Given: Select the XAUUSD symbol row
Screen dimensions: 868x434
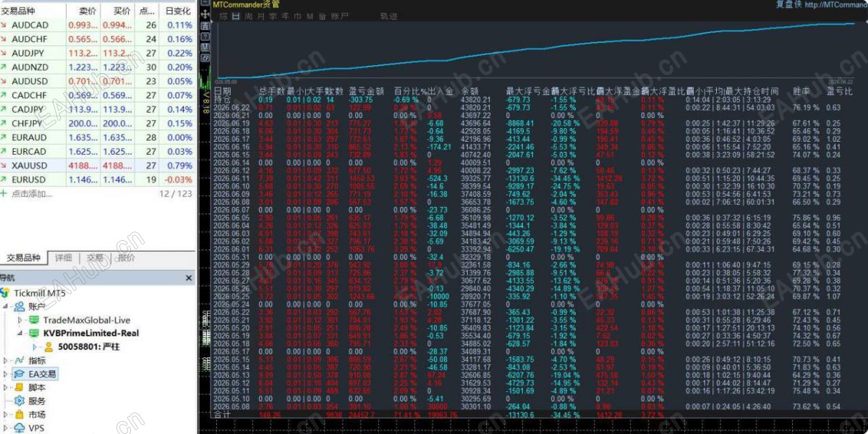Looking at the screenshot, I should click(98, 166).
